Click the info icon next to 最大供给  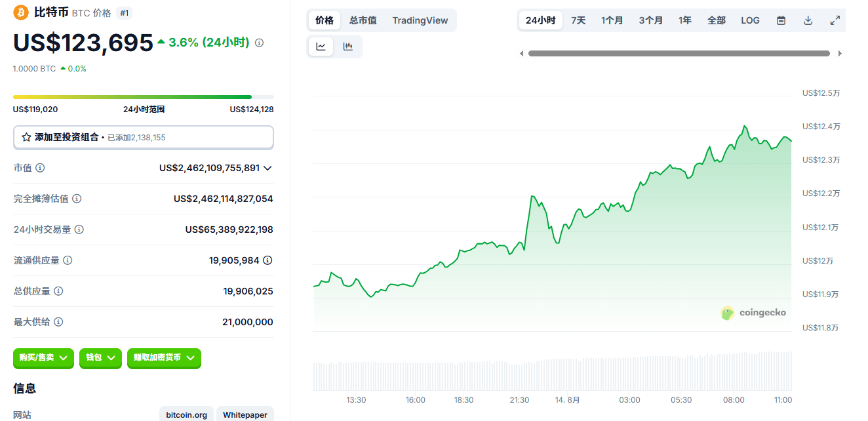pyautogui.click(x=58, y=322)
